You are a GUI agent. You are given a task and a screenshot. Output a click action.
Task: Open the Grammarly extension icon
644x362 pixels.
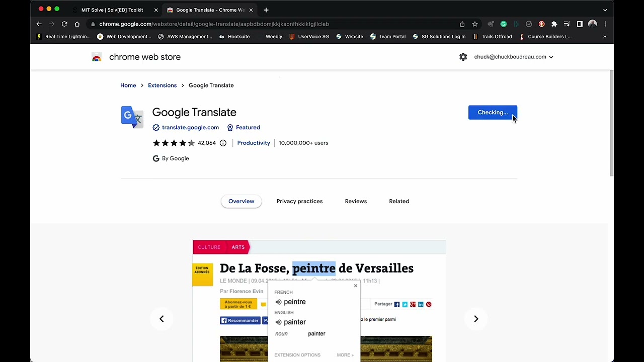tap(503, 24)
